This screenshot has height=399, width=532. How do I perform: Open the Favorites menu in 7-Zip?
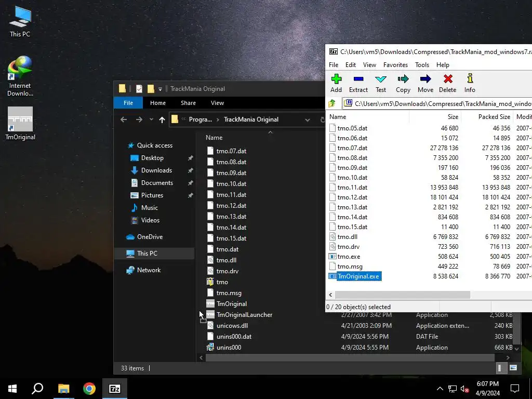pos(395,65)
